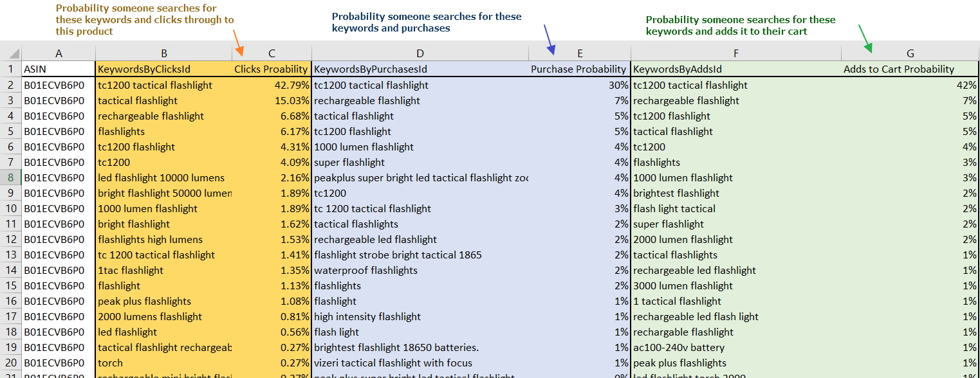Select column G header
Image resolution: width=980 pixels, height=378 pixels.
coord(910,54)
